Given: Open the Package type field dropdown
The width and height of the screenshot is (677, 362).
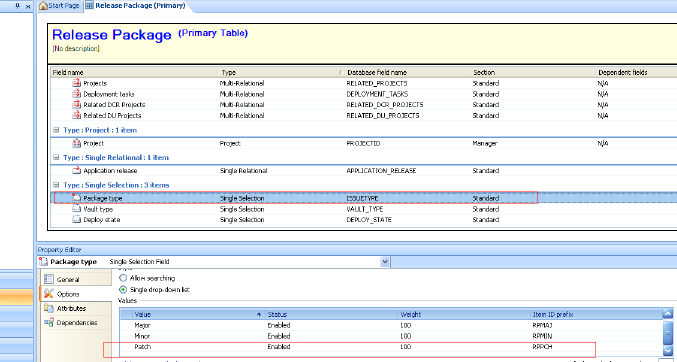Looking at the screenshot, I should 385,262.
